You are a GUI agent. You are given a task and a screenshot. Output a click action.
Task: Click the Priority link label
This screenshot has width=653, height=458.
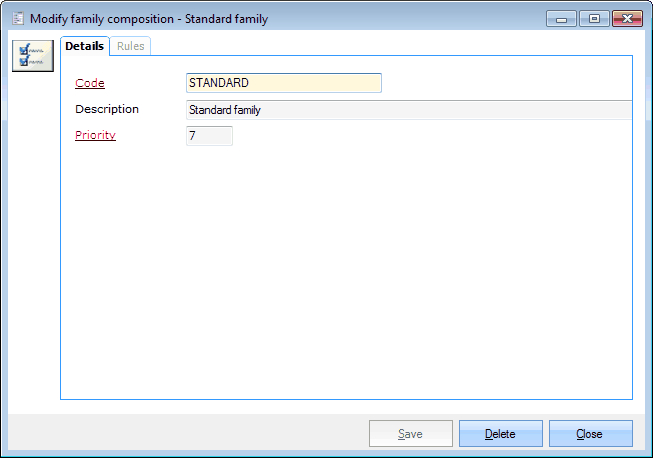(x=95, y=135)
